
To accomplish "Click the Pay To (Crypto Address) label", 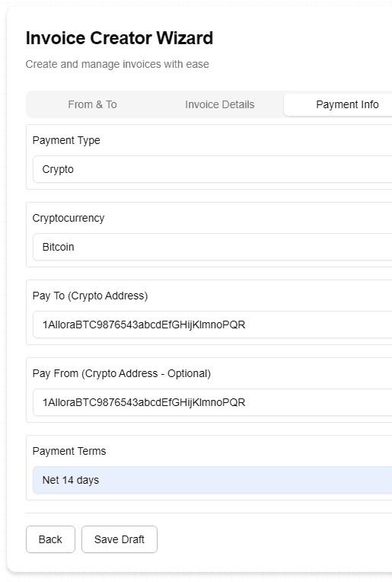I will coord(90,296).
